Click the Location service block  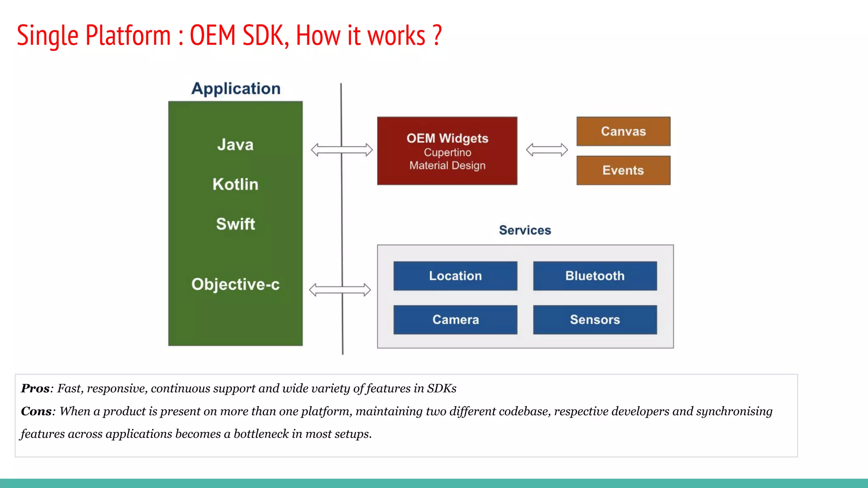click(x=455, y=276)
